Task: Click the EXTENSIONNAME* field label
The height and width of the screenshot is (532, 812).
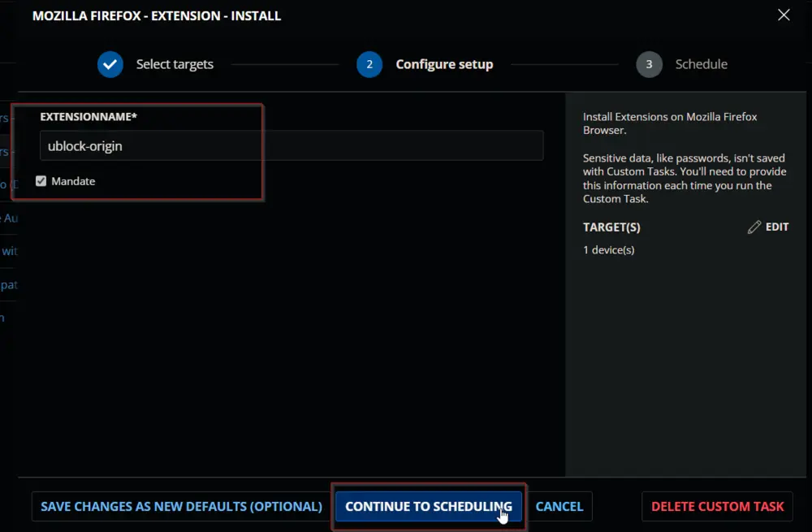Action: [x=89, y=117]
